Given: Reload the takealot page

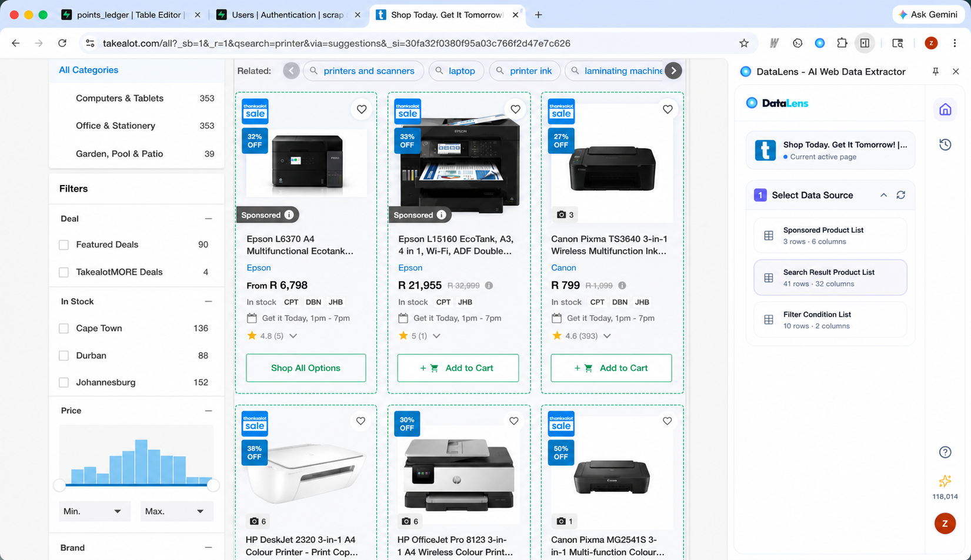Looking at the screenshot, I should [62, 43].
